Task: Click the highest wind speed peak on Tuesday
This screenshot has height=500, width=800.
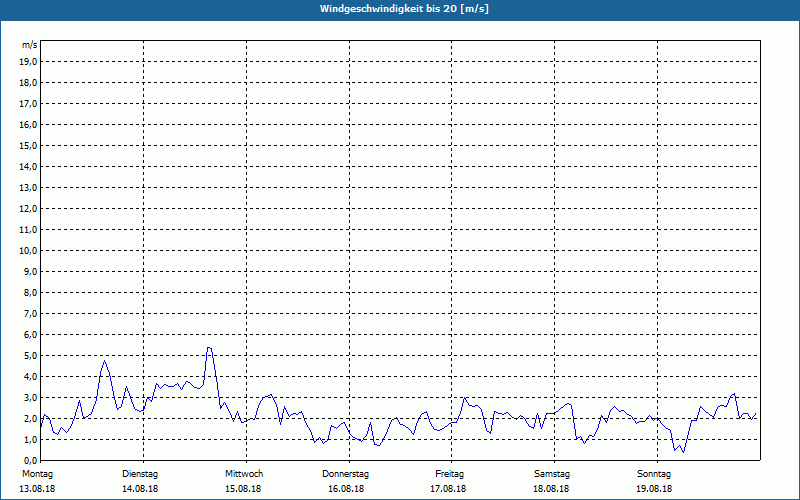Action: point(209,347)
